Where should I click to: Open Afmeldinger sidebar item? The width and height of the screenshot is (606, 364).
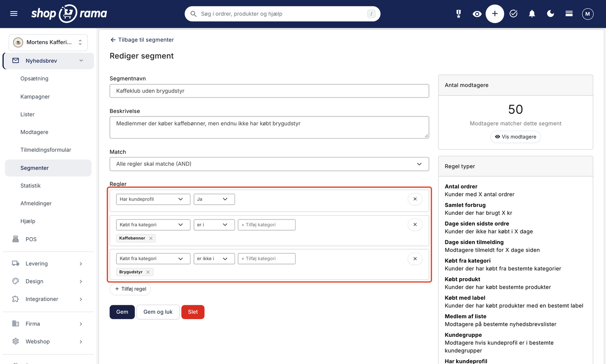click(x=36, y=203)
